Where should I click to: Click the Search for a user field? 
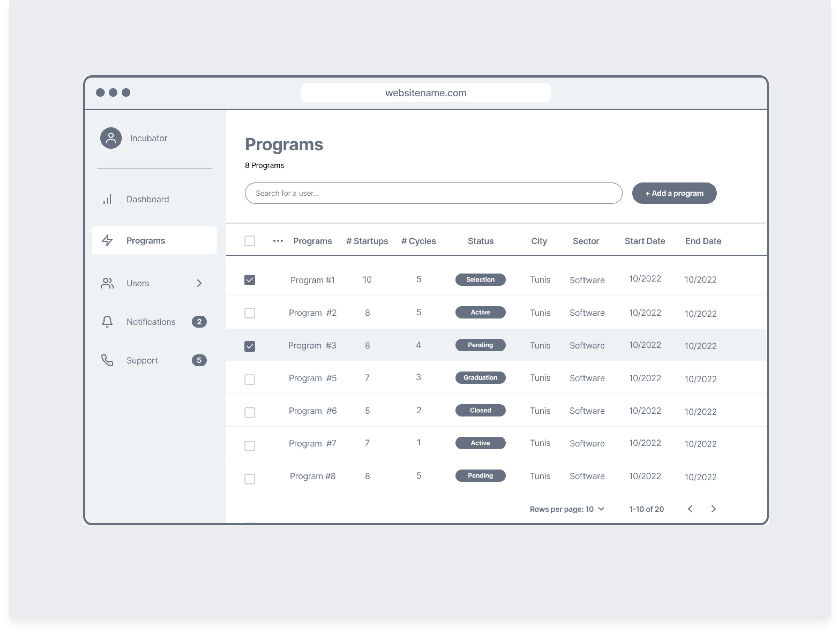[433, 193]
